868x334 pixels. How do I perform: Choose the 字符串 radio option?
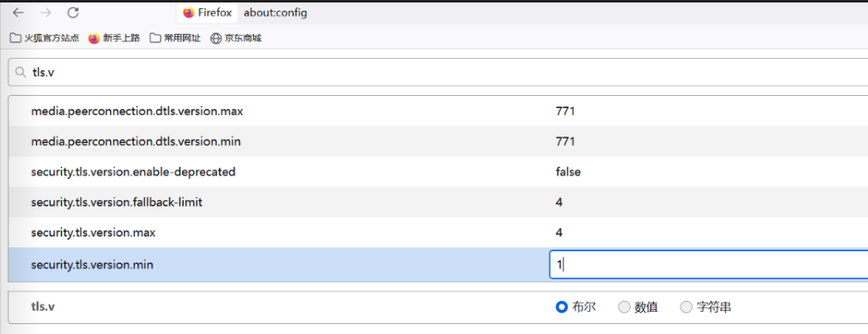coord(686,307)
